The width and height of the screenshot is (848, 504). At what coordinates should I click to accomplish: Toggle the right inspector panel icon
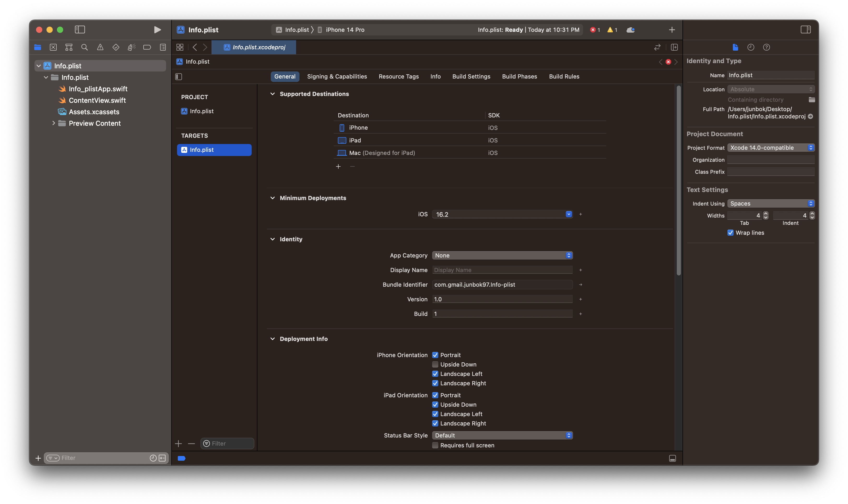[805, 29]
